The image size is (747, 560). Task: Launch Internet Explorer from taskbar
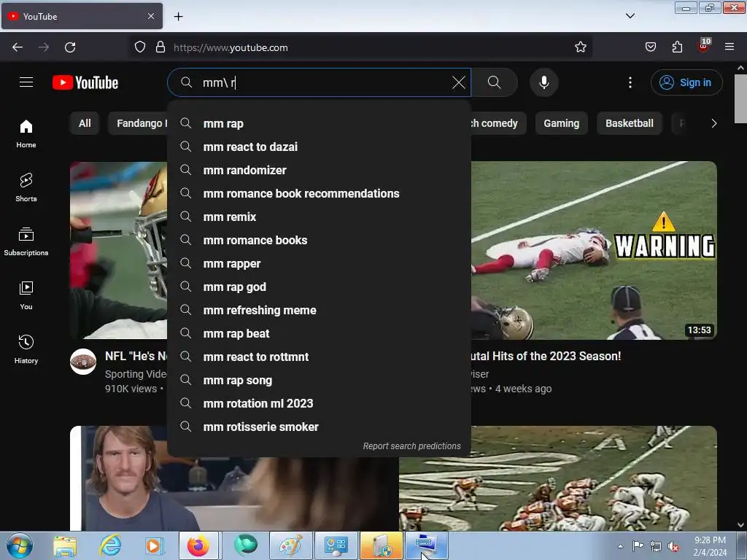pyautogui.click(x=110, y=545)
